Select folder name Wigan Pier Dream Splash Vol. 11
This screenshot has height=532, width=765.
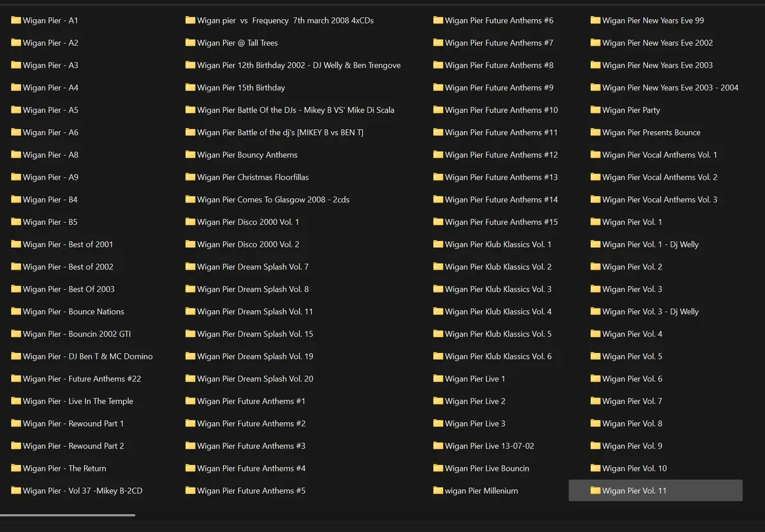[255, 312]
